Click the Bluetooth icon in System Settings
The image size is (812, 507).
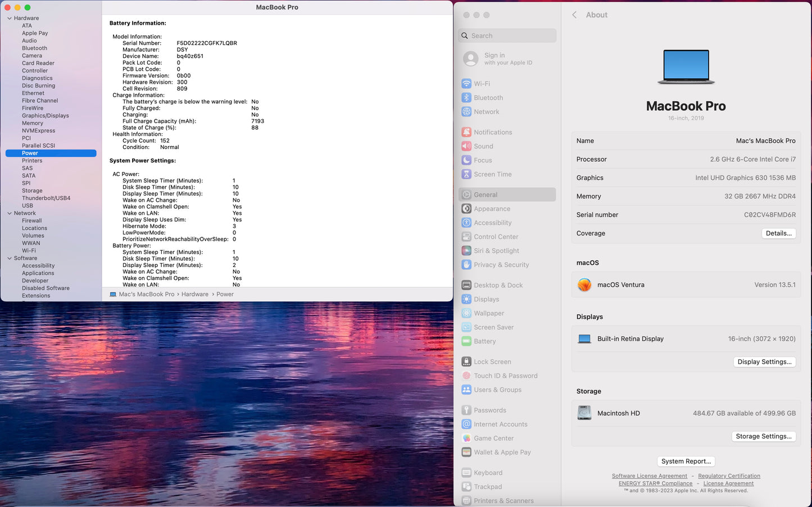(466, 98)
